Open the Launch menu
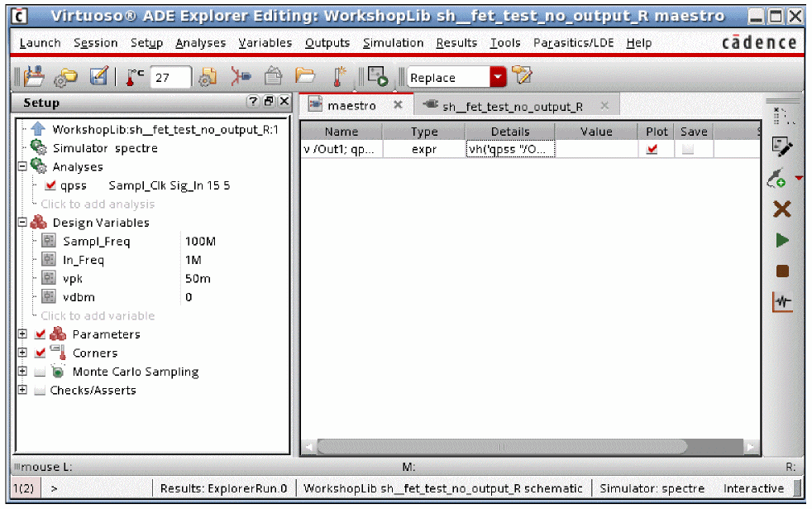812x509 pixels. click(x=40, y=43)
